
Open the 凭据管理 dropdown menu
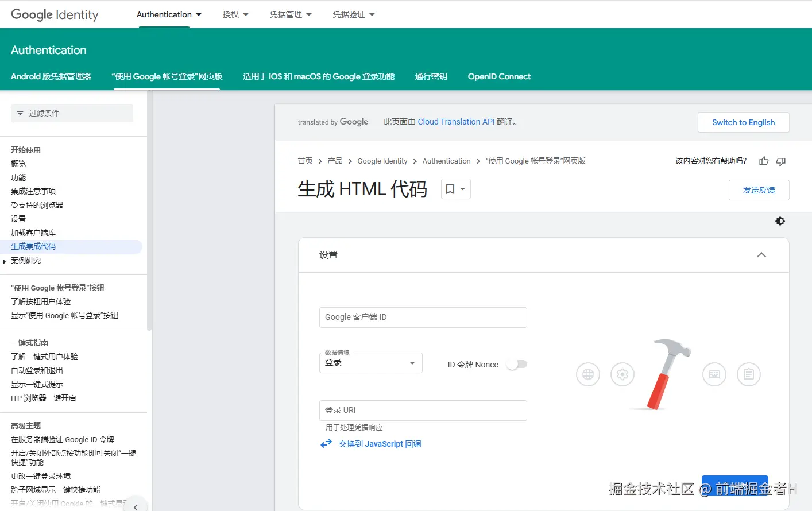[x=291, y=14]
